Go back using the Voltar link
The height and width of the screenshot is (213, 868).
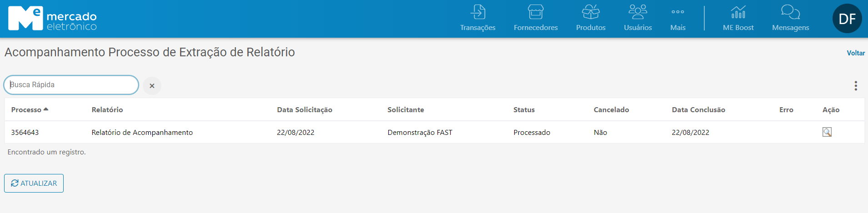856,53
